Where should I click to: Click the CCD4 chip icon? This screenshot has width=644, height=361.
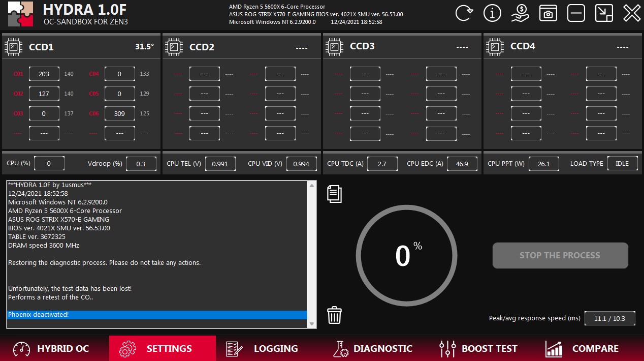[495, 46]
